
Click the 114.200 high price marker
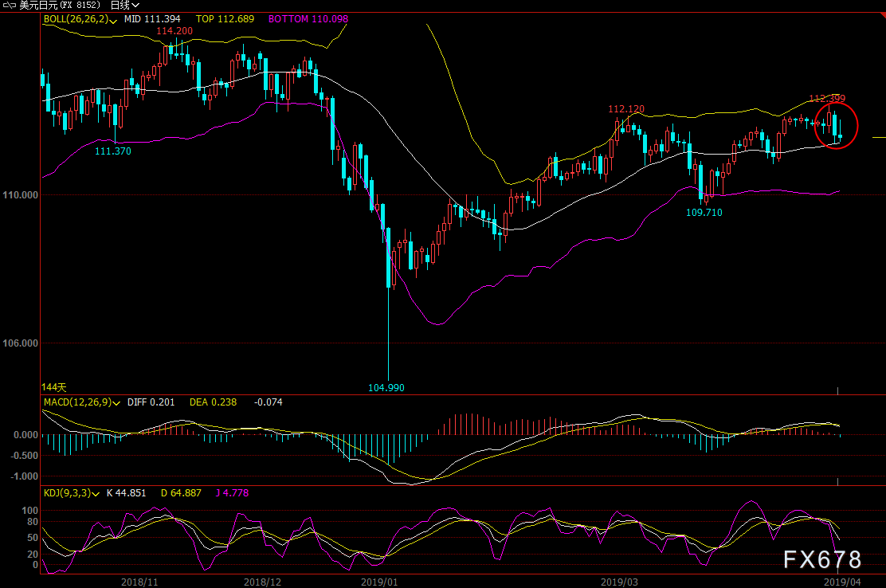[x=174, y=31]
